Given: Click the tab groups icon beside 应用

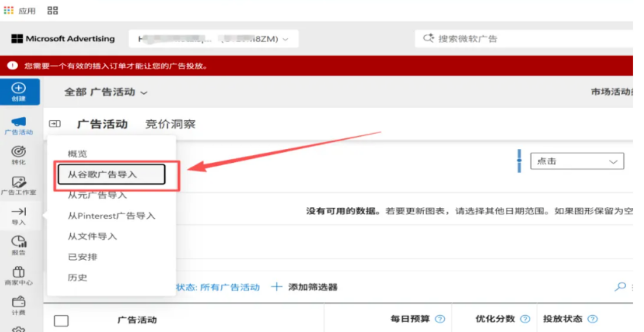Looking at the screenshot, I should point(53,10).
